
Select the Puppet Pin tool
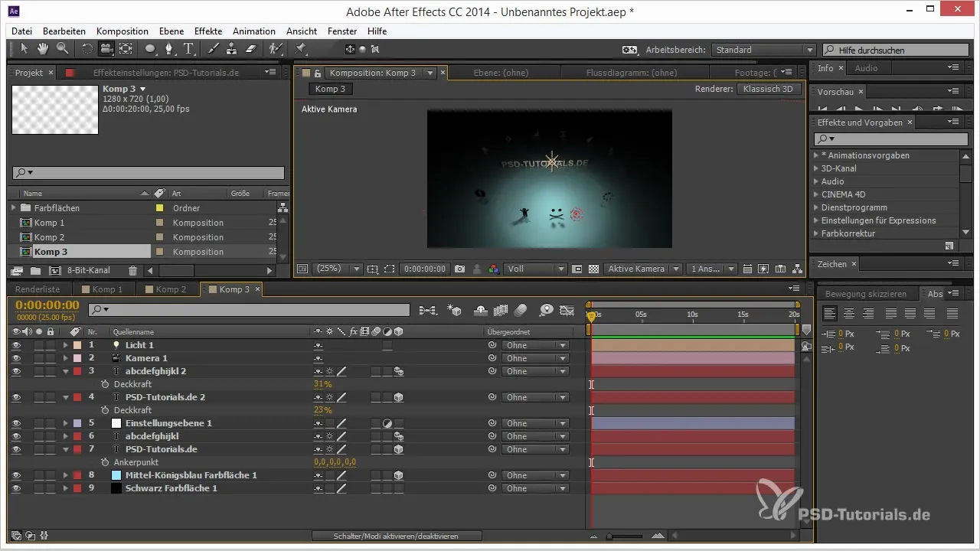point(301,49)
